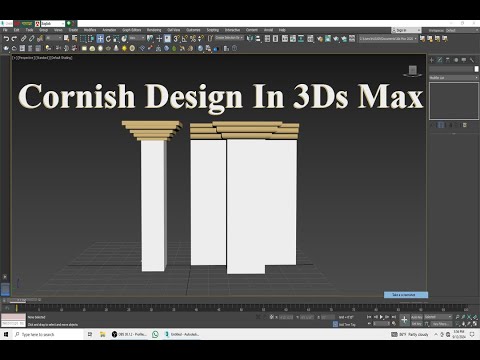Click the Sign In button
The width and height of the screenshot is (480, 360).
click(x=407, y=30)
